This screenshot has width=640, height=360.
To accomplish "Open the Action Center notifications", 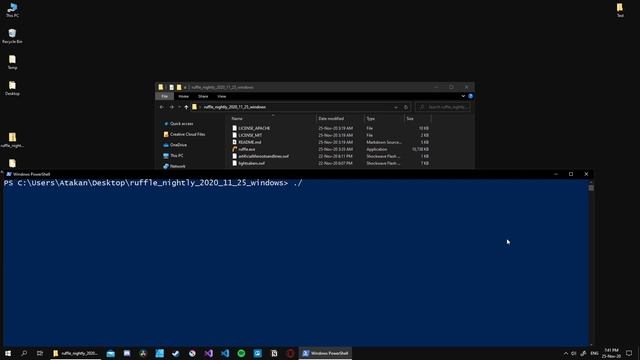I will (x=629, y=353).
